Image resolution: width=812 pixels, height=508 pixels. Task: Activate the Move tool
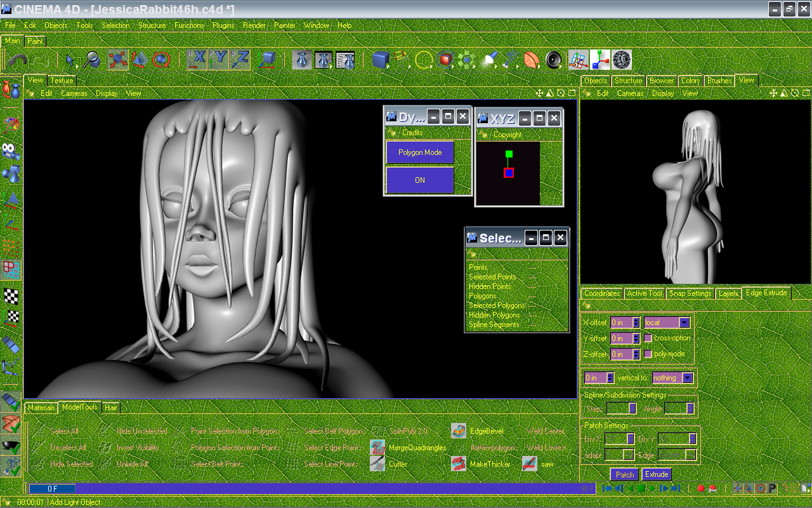118,60
